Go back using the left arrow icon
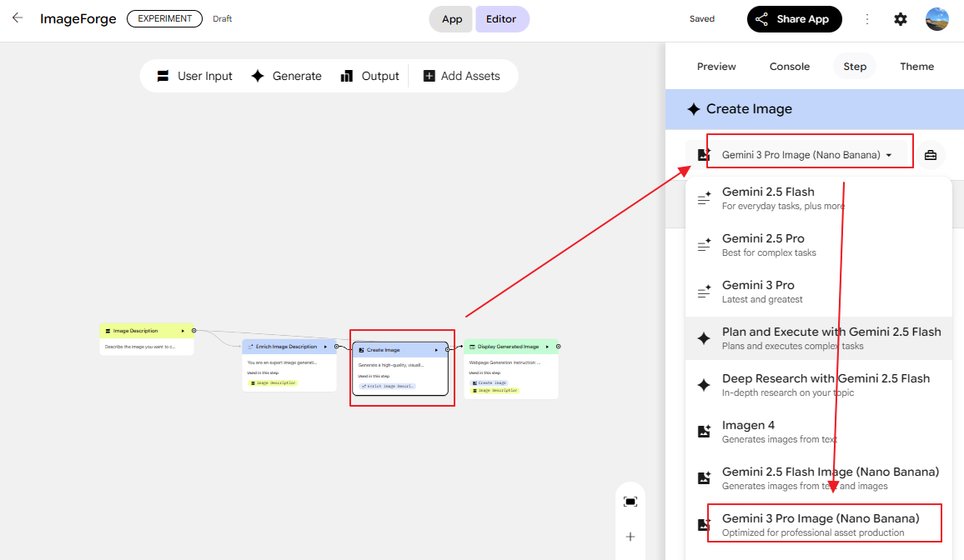Viewport: 964px width, 560px height. (x=18, y=17)
